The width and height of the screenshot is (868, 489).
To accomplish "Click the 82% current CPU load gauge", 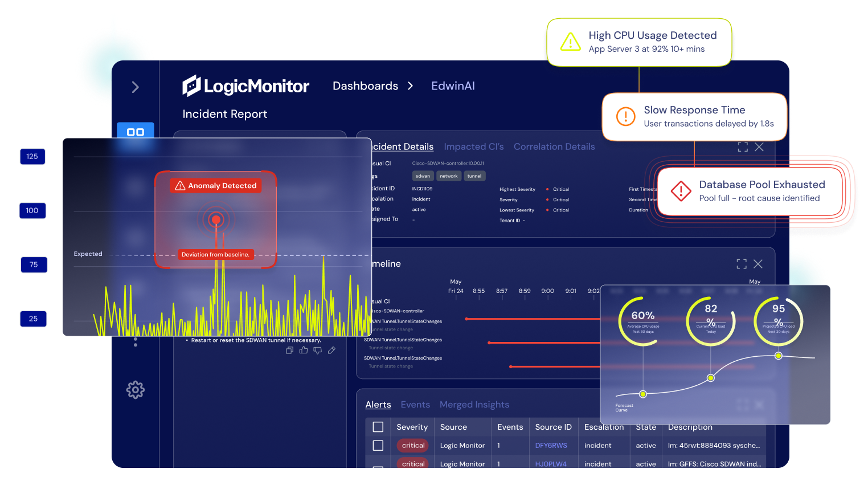I will [711, 321].
